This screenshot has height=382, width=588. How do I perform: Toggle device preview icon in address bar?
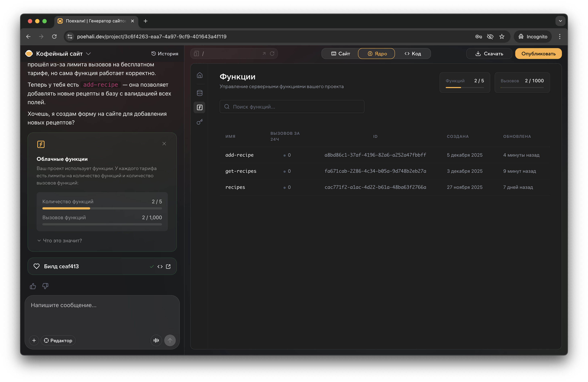pyautogui.click(x=196, y=54)
